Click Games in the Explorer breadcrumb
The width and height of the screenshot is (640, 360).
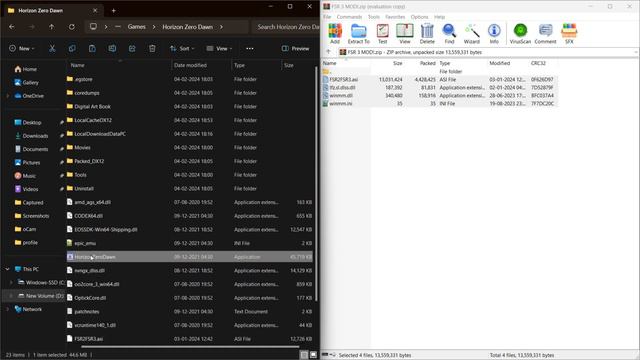(136, 27)
